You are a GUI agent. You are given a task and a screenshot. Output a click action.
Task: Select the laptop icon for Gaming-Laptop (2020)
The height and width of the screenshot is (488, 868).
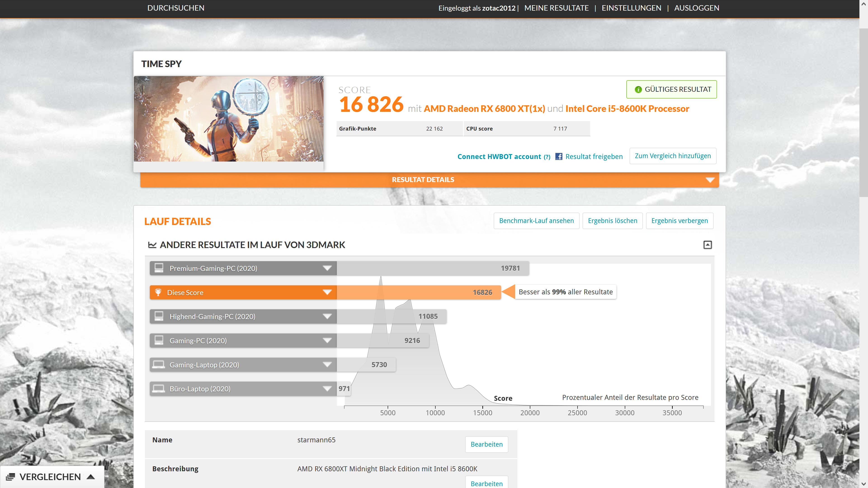coord(159,364)
